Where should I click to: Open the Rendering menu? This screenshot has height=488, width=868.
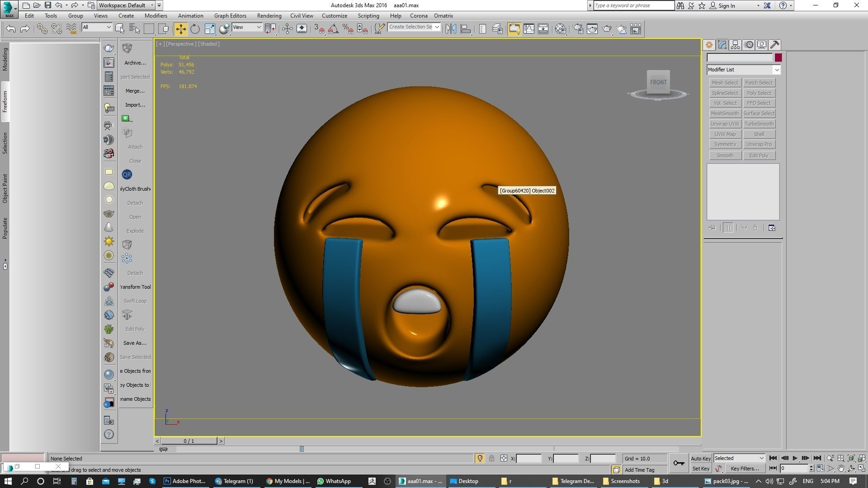pyautogui.click(x=269, y=16)
